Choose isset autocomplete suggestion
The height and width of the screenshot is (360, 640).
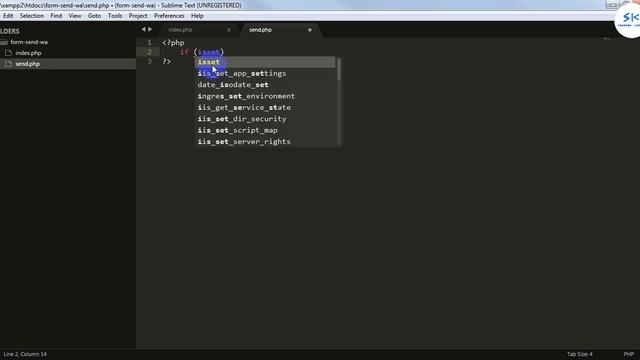pyautogui.click(x=265, y=62)
